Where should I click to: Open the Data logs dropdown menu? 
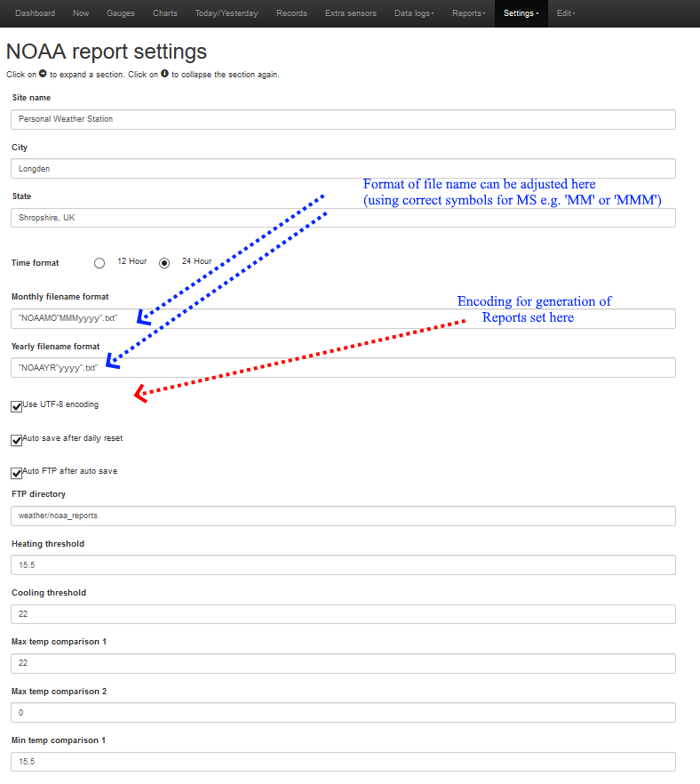tap(414, 13)
